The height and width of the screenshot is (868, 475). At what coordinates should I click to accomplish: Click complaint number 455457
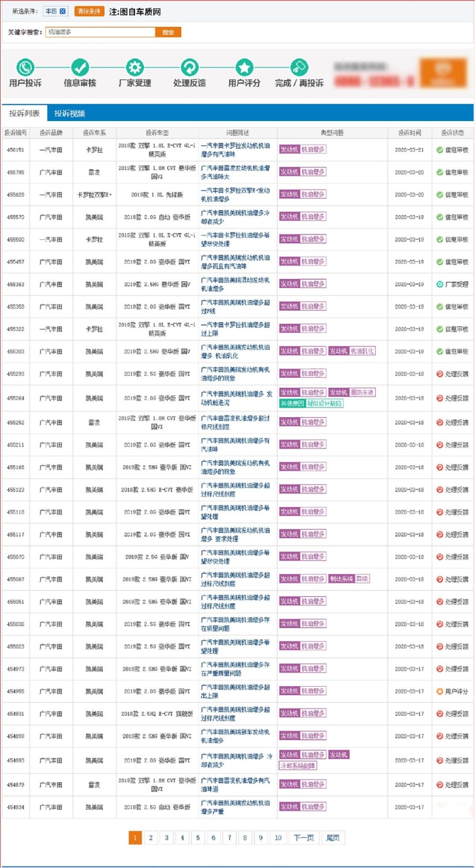coord(16,262)
